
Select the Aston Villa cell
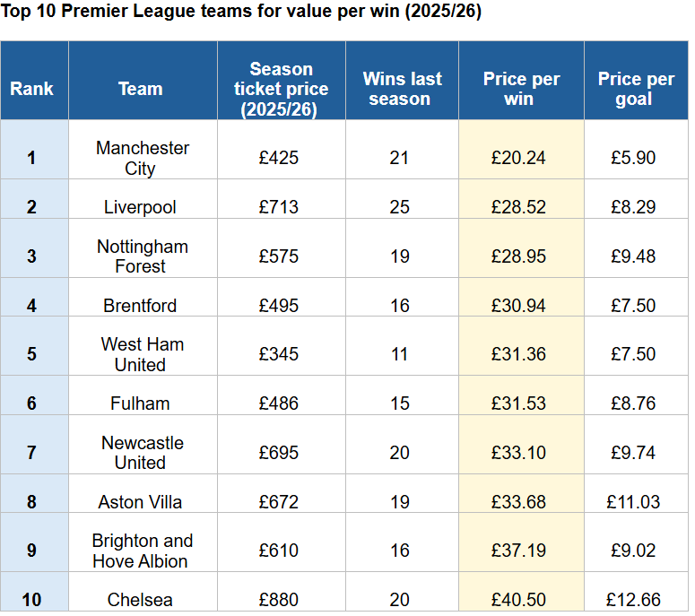point(140,502)
